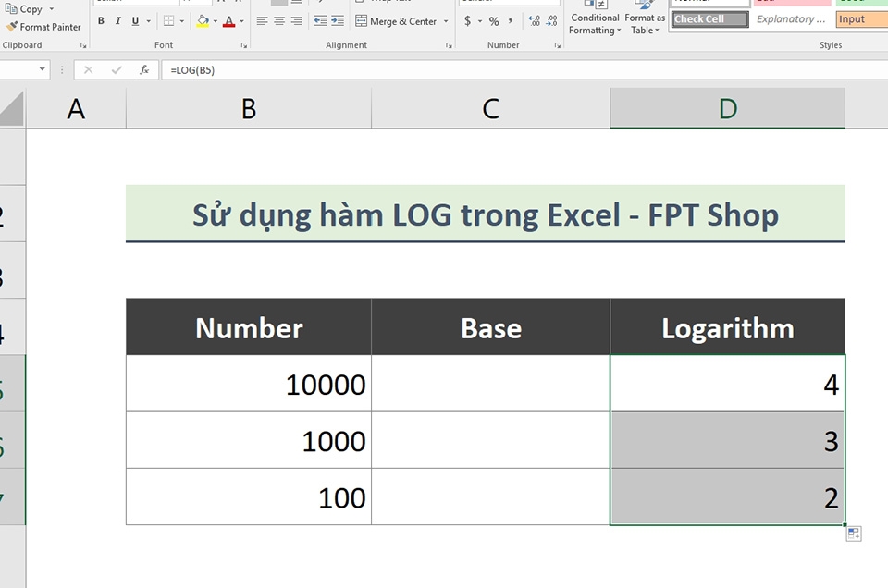Open the Conditional Formatting menu
Viewport: 888px width, 588px height.
click(595, 20)
